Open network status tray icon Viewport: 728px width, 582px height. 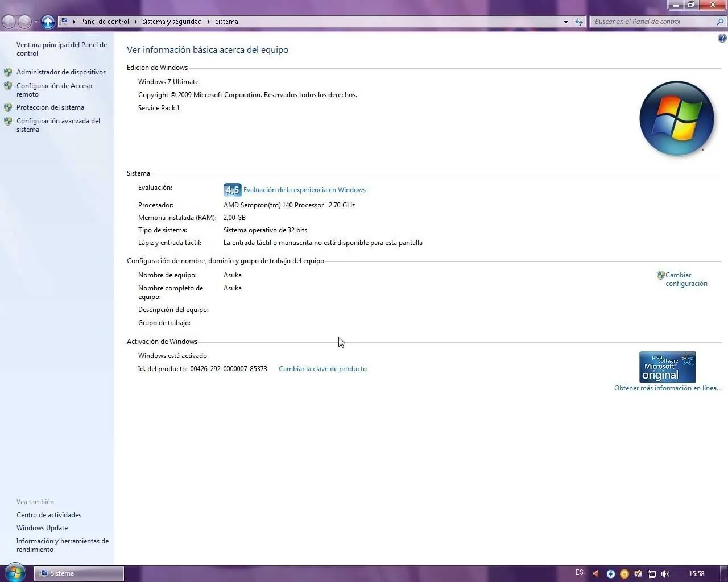652,574
